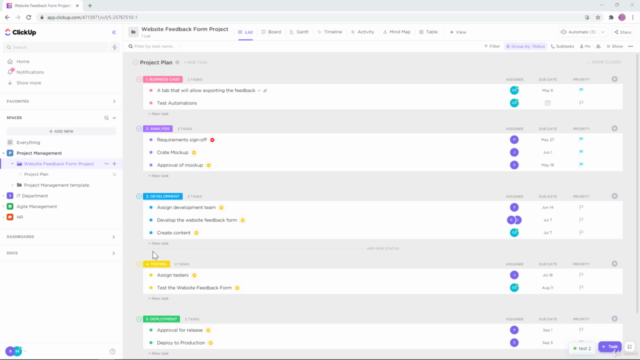Set the priority flag for Test Automations
The image size is (640, 360).
click(581, 103)
